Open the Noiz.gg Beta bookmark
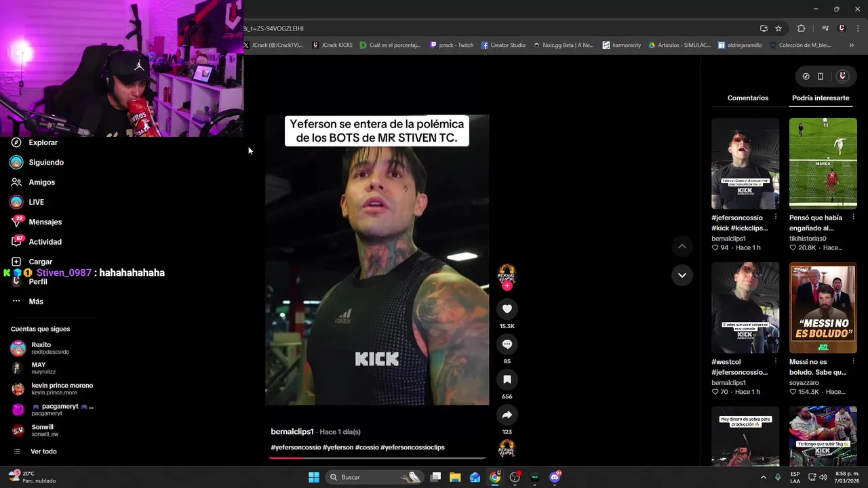Screen dimensions: 868x488 click(564, 45)
